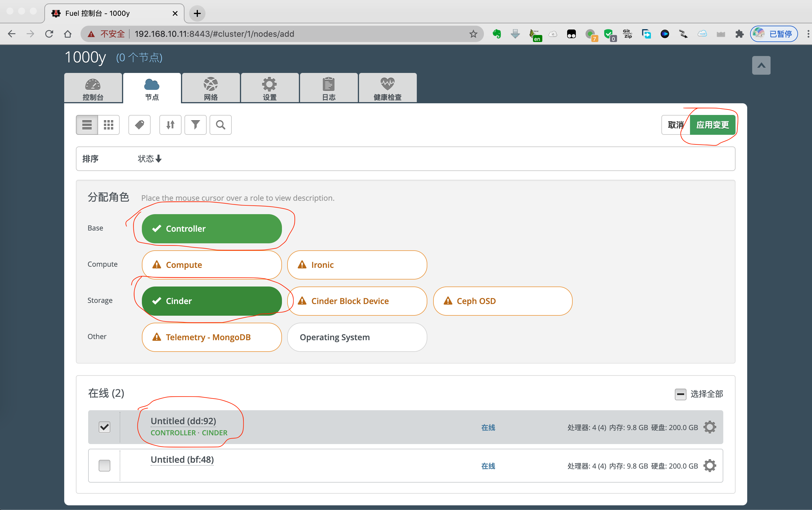
Task: Switch to the 网络 networks tab
Action: coord(211,88)
